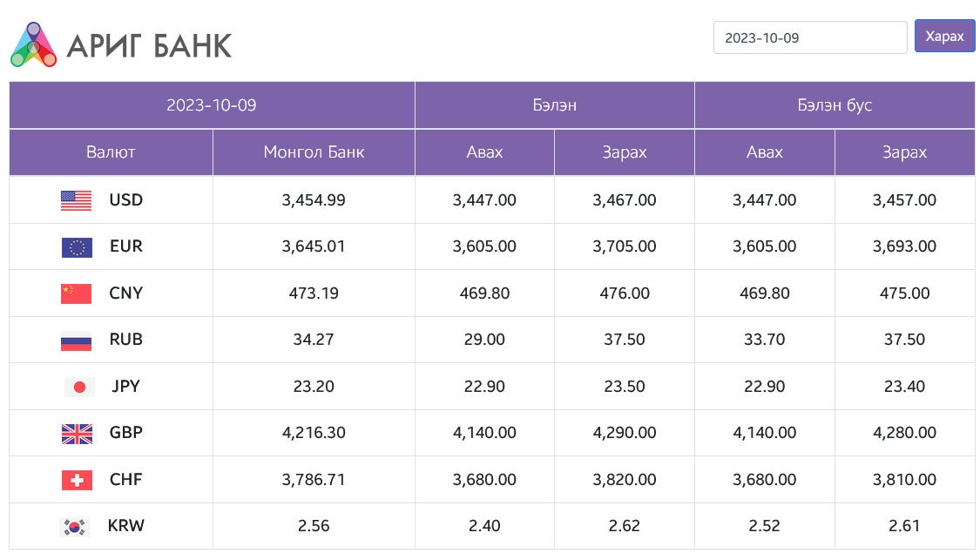Click the JPY Japan flag icon

[79, 387]
